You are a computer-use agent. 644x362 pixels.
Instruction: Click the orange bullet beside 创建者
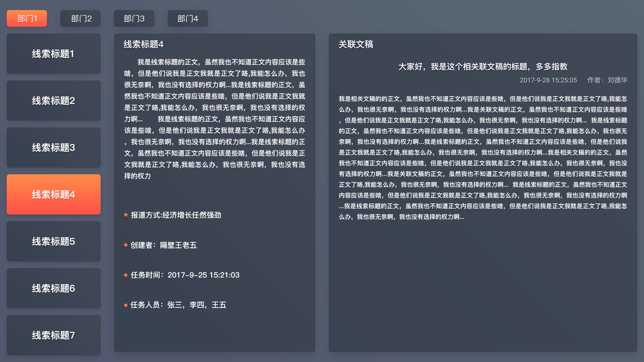coord(126,245)
